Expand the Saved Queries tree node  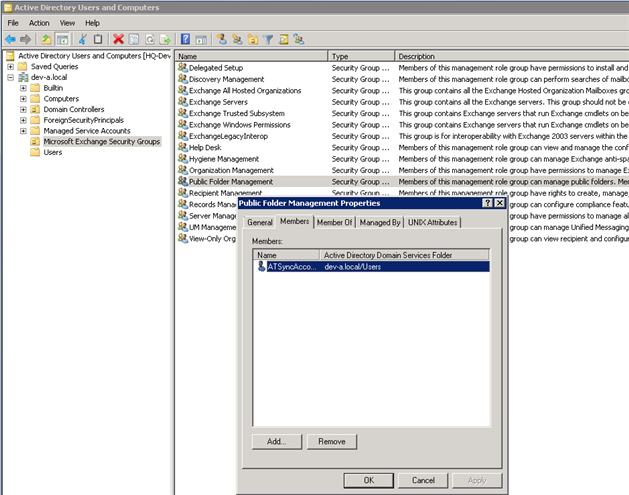pyautogui.click(x=11, y=67)
